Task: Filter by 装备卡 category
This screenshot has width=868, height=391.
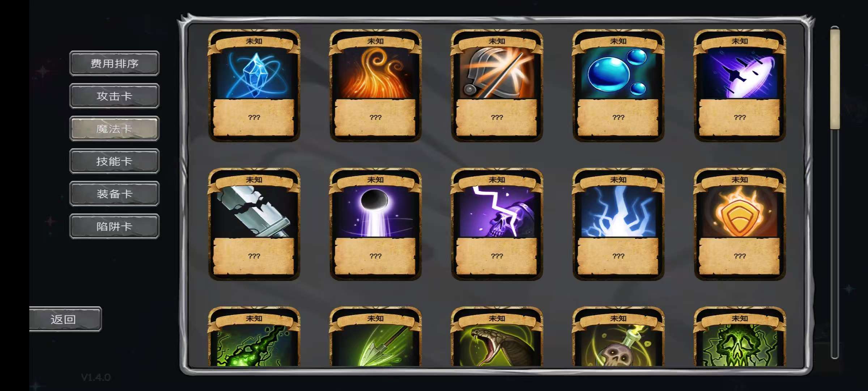Action: tap(114, 194)
